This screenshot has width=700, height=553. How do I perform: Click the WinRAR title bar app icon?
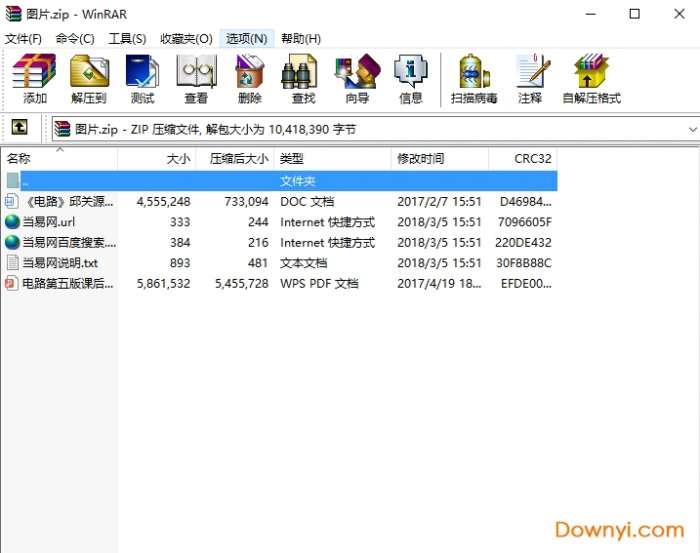pyautogui.click(x=13, y=14)
